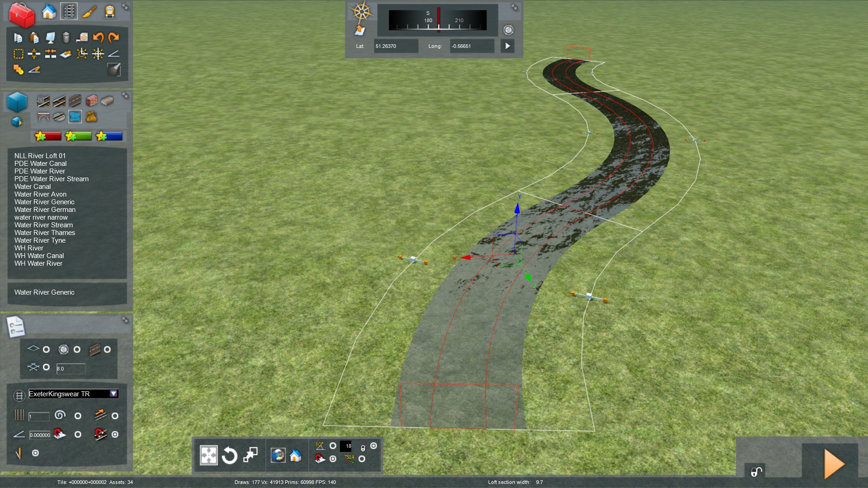Select PDE Water Canal list entry
Screen dimensions: 868x488
(x=40, y=164)
